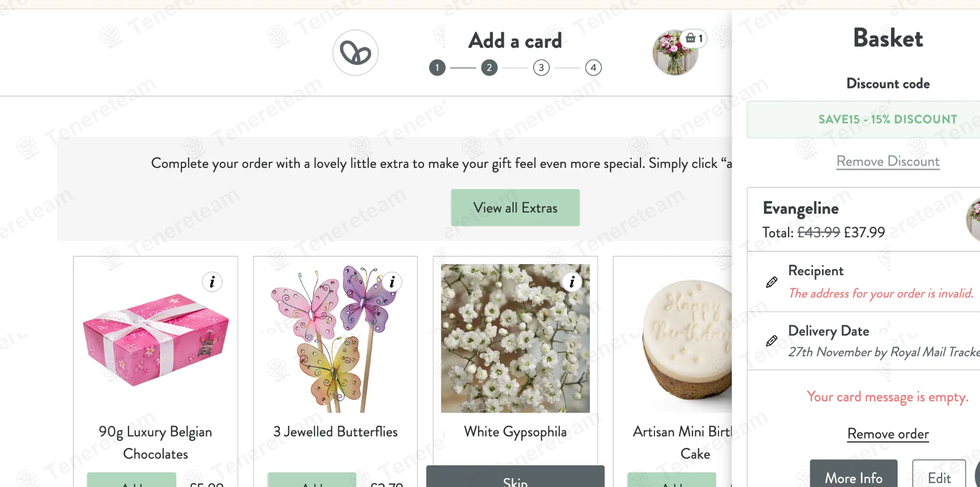This screenshot has height=487, width=980.
Task: Select the SAVE15 discount code banner
Action: (887, 120)
